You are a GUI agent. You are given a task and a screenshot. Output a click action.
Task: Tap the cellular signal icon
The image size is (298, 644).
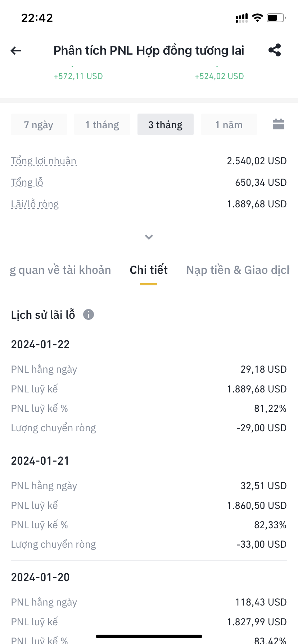coord(241,18)
